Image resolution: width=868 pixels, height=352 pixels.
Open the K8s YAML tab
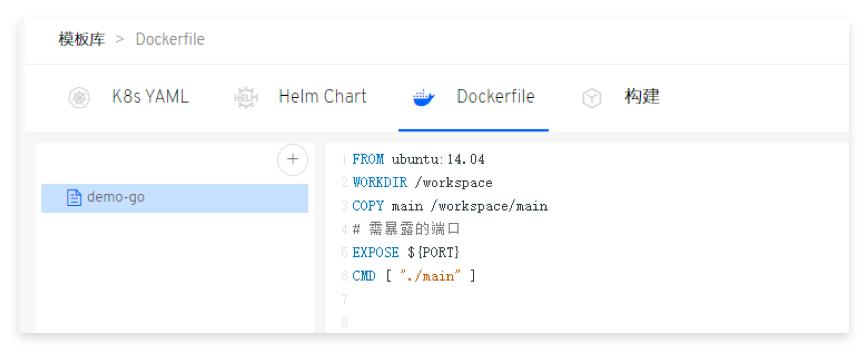150,97
